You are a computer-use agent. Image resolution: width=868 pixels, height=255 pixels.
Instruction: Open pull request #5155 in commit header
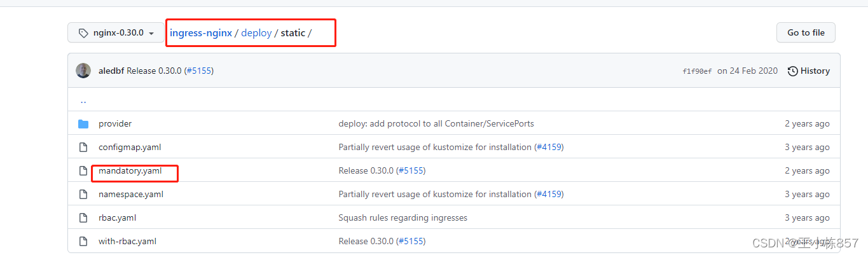[x=198, y=71]
